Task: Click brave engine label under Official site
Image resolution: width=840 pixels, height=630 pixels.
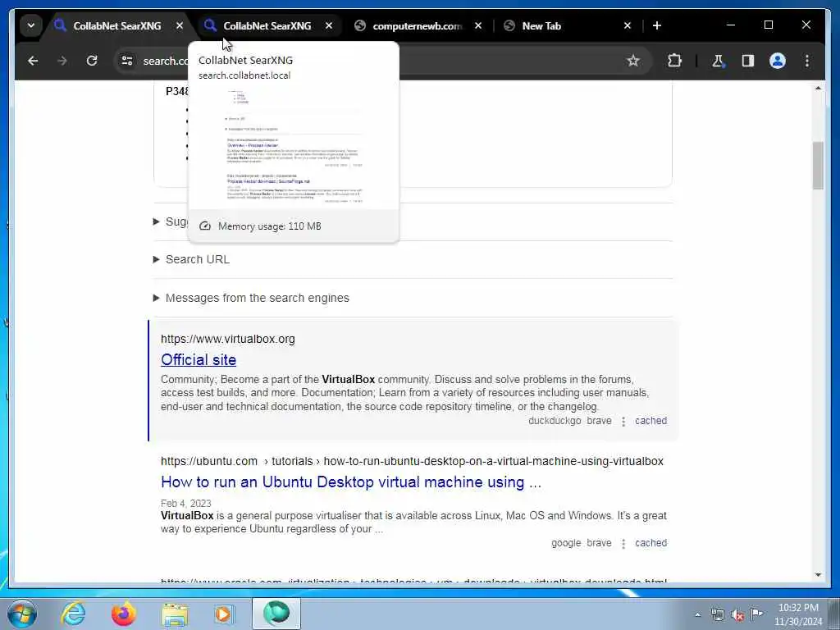Action: [599, 421]
